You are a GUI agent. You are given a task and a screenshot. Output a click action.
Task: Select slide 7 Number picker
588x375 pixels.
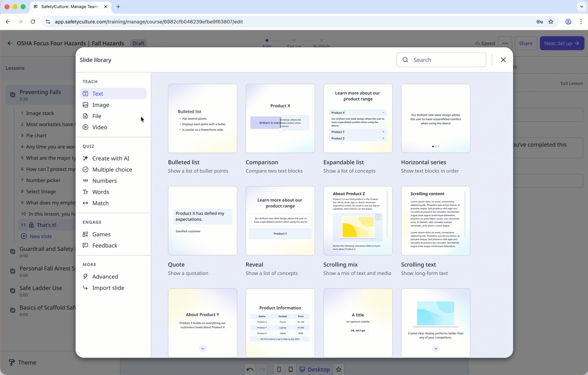tap(47, 180)
